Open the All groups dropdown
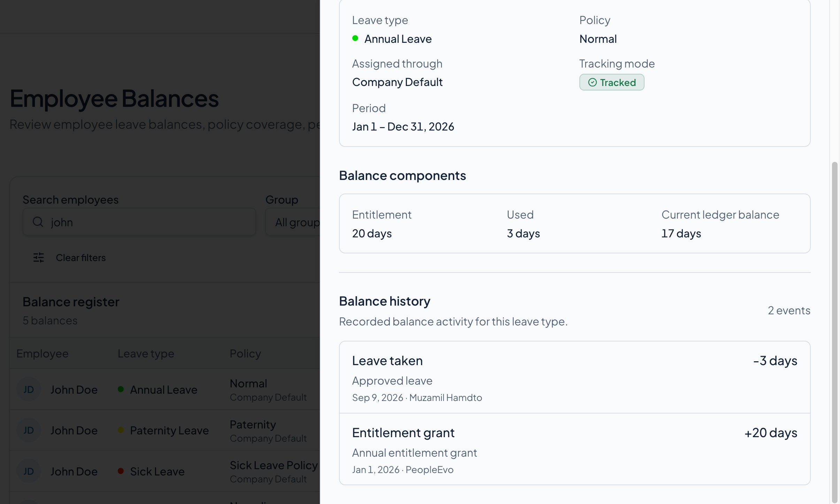Viewport: 840px width, 504px height. [293, 222]
